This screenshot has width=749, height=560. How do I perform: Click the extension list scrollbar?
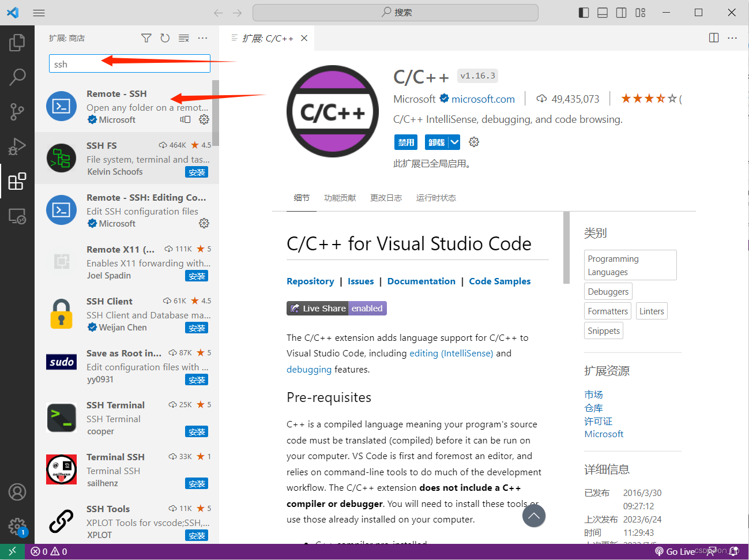(216, 112)
